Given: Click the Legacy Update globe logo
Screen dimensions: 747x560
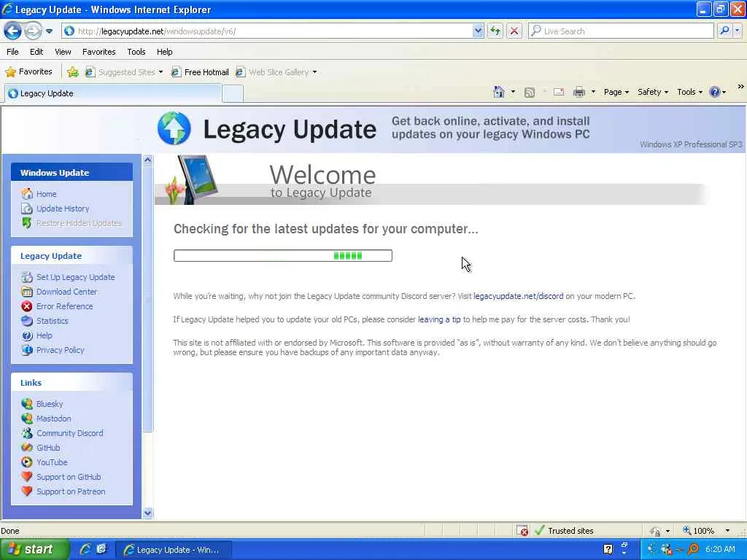Looking at the screenshot, I should click(x=174, y=128).
